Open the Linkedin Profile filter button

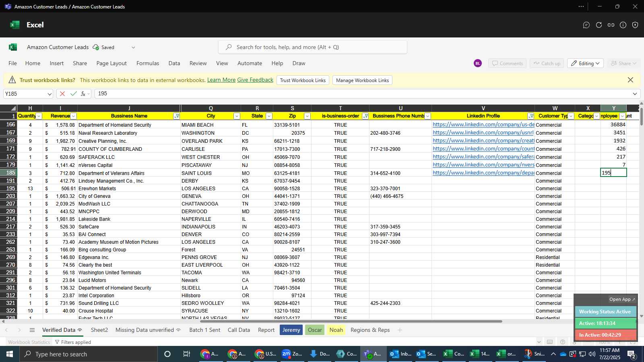click(530, 116)
